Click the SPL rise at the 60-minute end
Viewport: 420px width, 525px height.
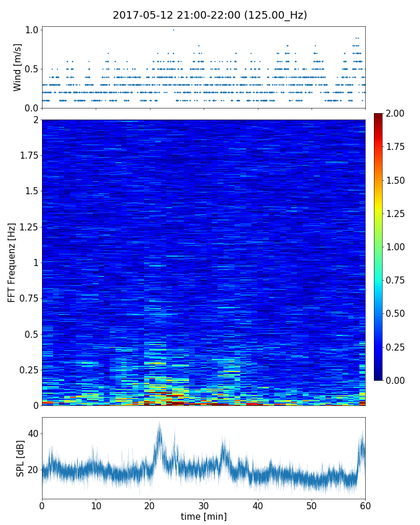click(362, 444)
